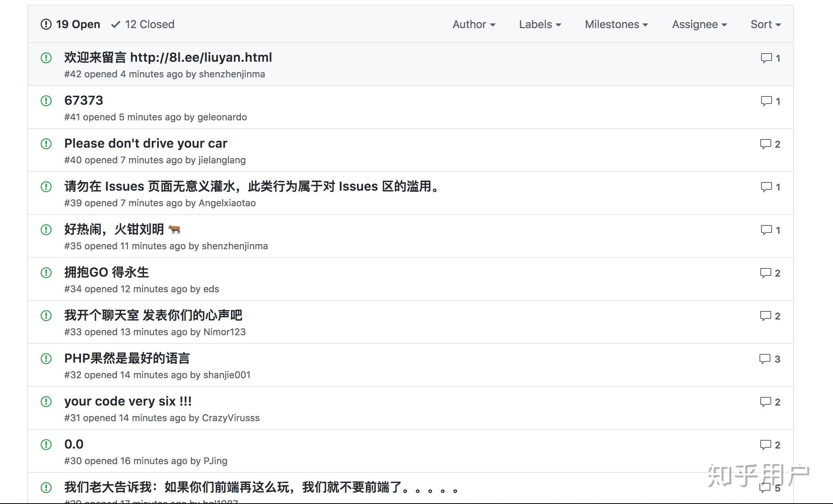Click comment icon on the 67373 issue

(766, 101)
